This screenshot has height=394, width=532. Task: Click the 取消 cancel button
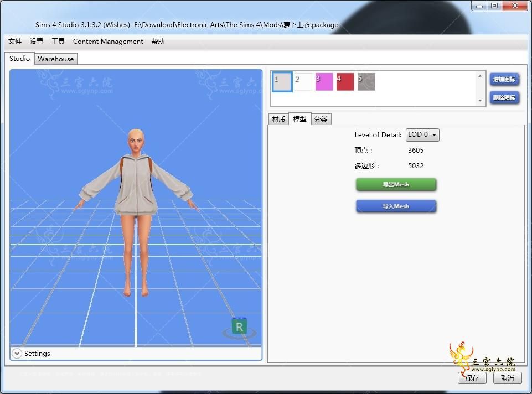(507, 378)
